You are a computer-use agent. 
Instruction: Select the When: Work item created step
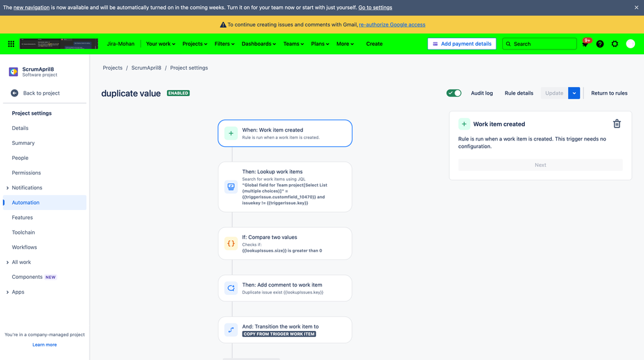tap(285, 133)
